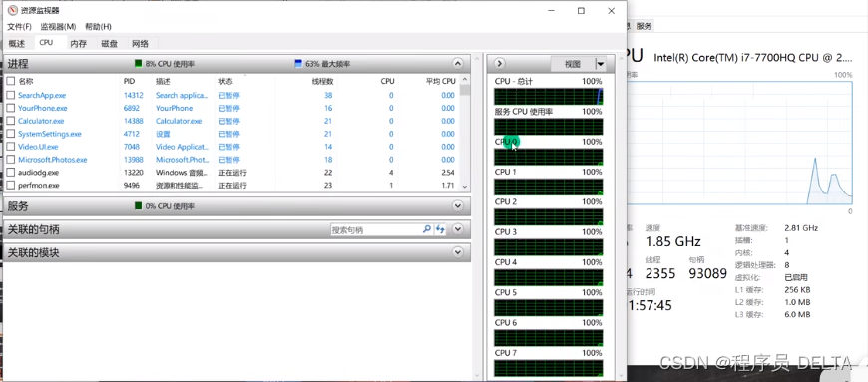Switch to the 概述 tab
Screen dimensions: 868x382
click(x=17, y=44)
